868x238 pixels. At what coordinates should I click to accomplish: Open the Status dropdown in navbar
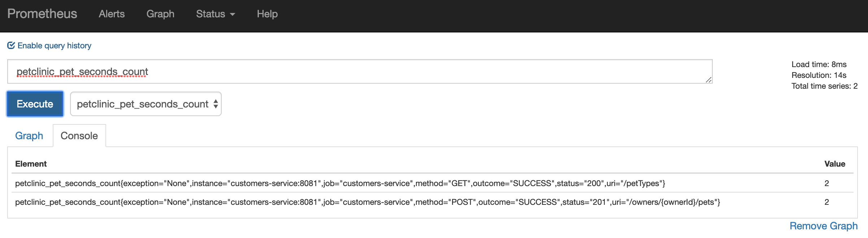pos(215,14)
